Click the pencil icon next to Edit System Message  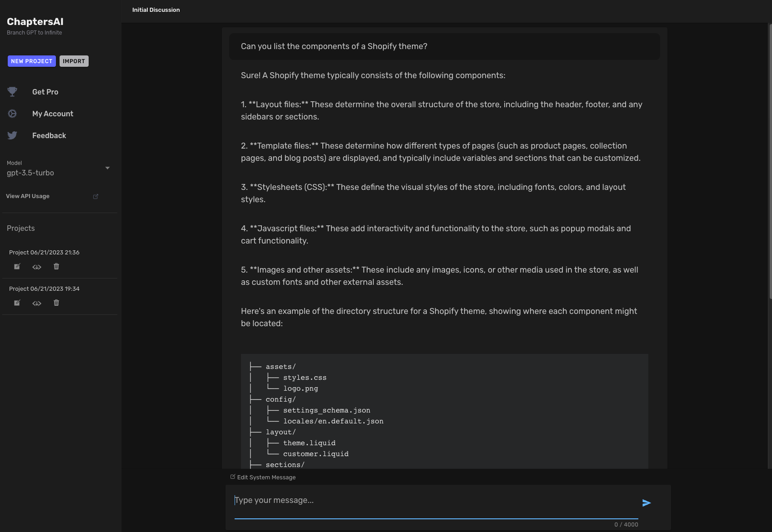(233, 477)
